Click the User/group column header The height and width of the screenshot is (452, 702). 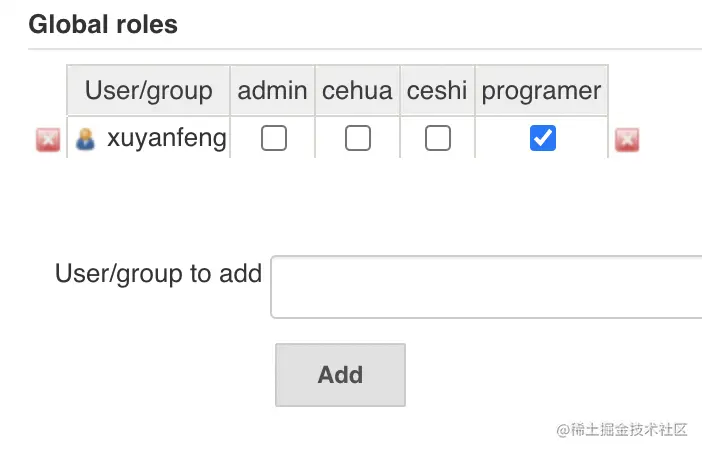tap(148, 91)
